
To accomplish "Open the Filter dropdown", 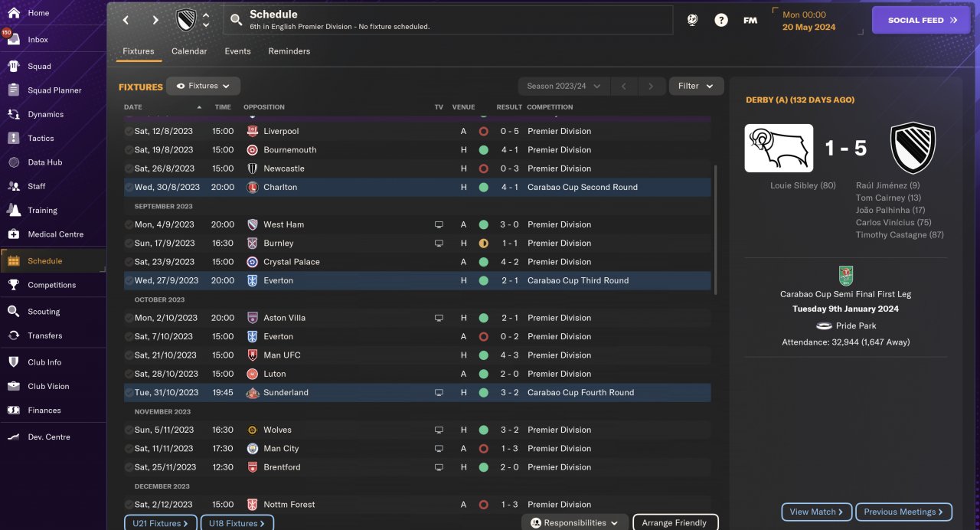I will pos(696,87).
